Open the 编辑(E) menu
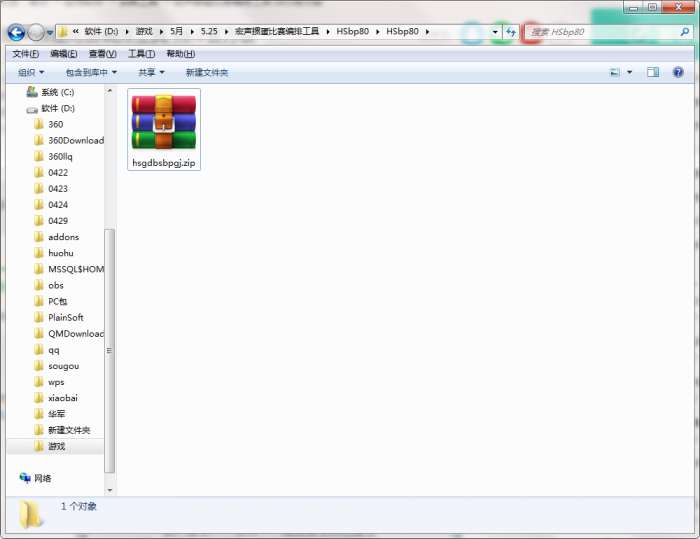This screenshot has height=539, width=700. coord(64,54)
